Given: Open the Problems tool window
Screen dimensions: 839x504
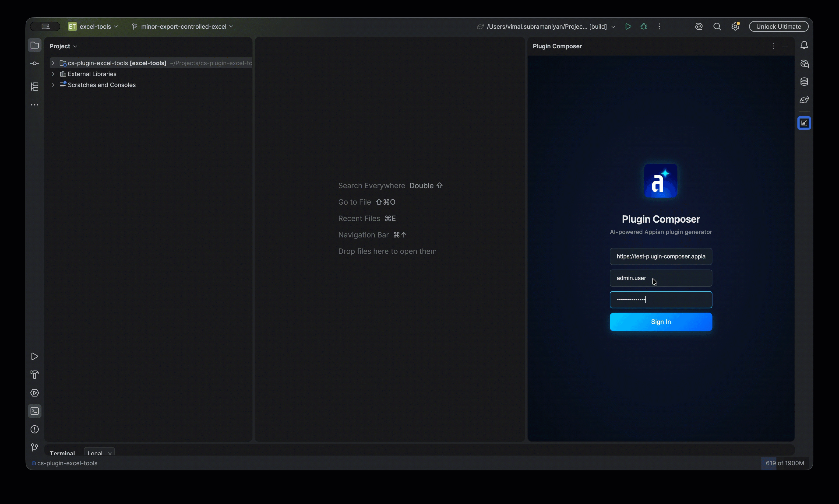Looking at the screenshot, I should click(x=35, y=430).
